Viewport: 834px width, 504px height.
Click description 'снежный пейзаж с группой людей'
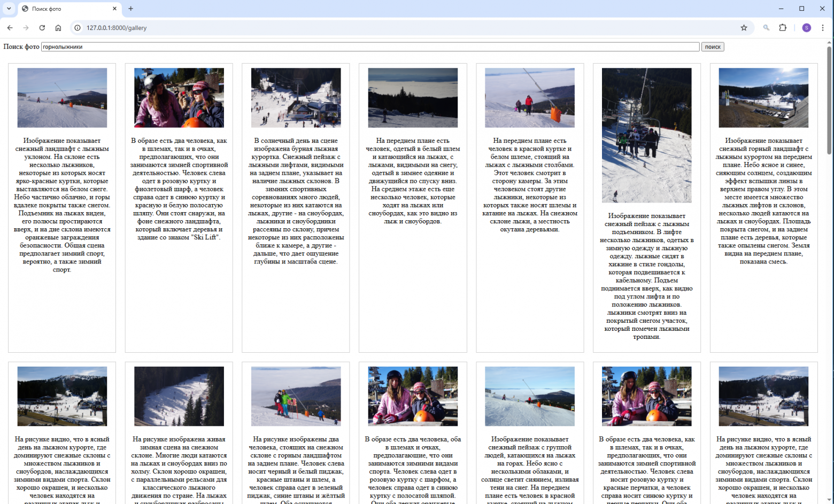pos(530,470)
